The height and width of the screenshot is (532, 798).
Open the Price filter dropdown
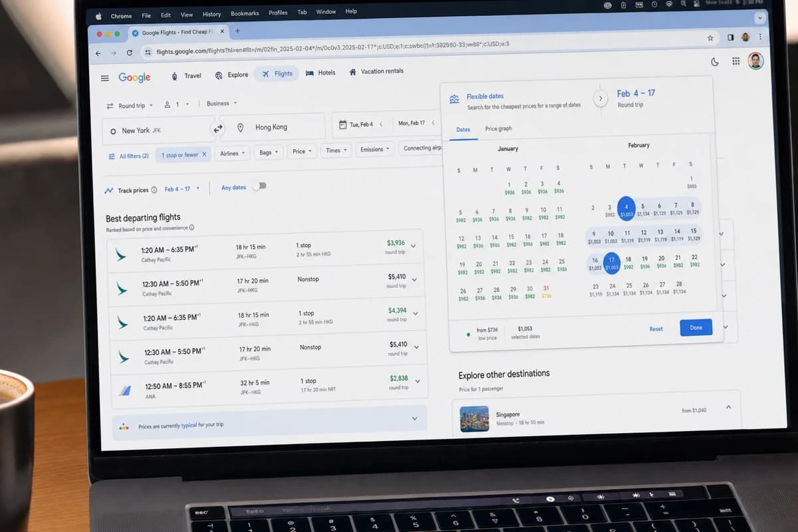pos(302,151)
